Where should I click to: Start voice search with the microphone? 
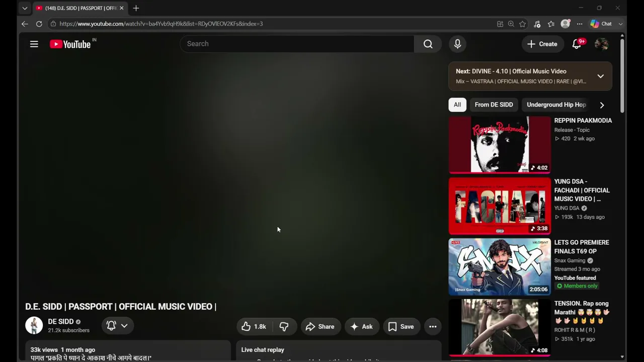coord(457,44)
